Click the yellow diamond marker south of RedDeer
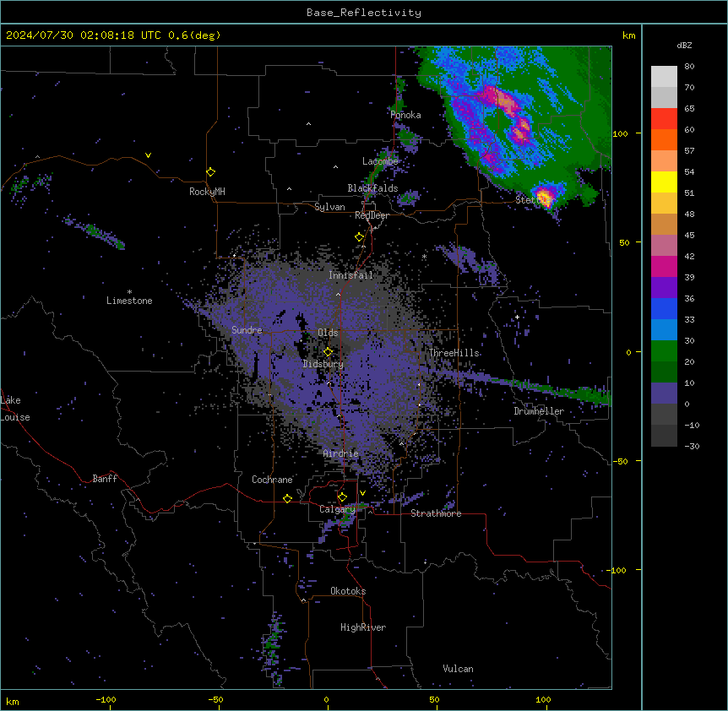Screen dimensions: 728x711 [359, 237]
